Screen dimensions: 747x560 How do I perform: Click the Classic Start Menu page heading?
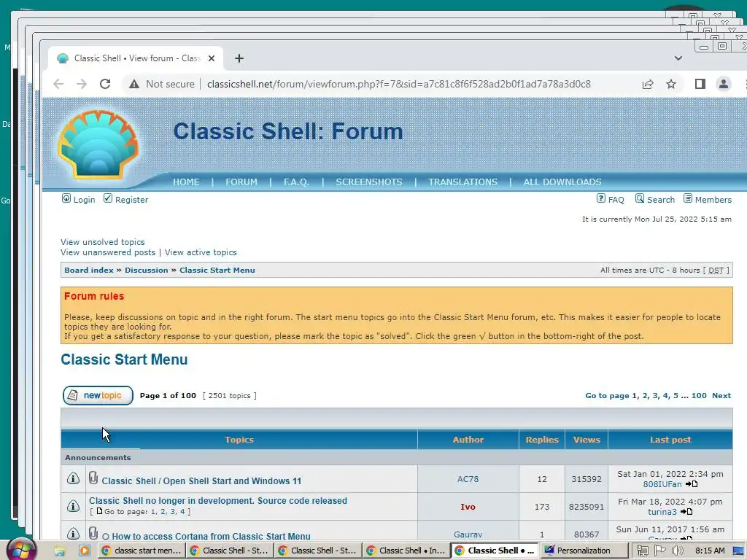(124, 359)
